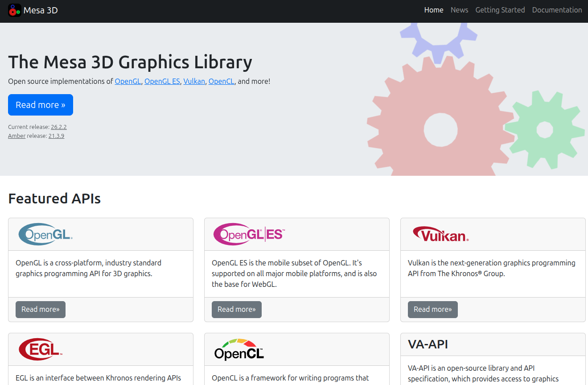
Task: Click Read more» in the OpenGL ES card
Action: [x=237, y=310]
